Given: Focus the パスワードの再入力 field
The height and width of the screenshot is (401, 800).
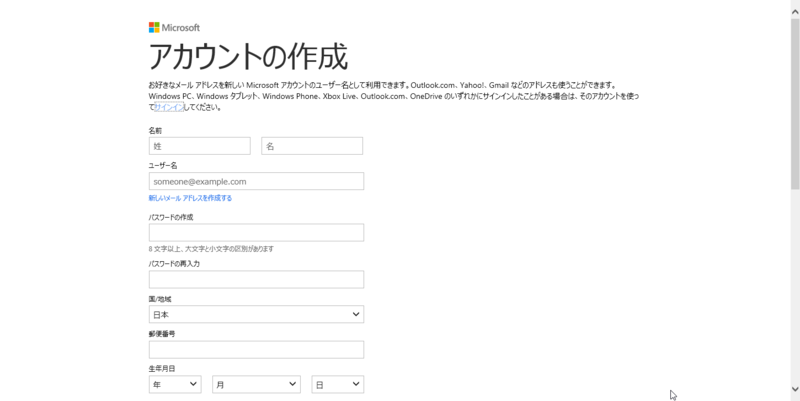Looking at the screenshot, I should [256, 280].
